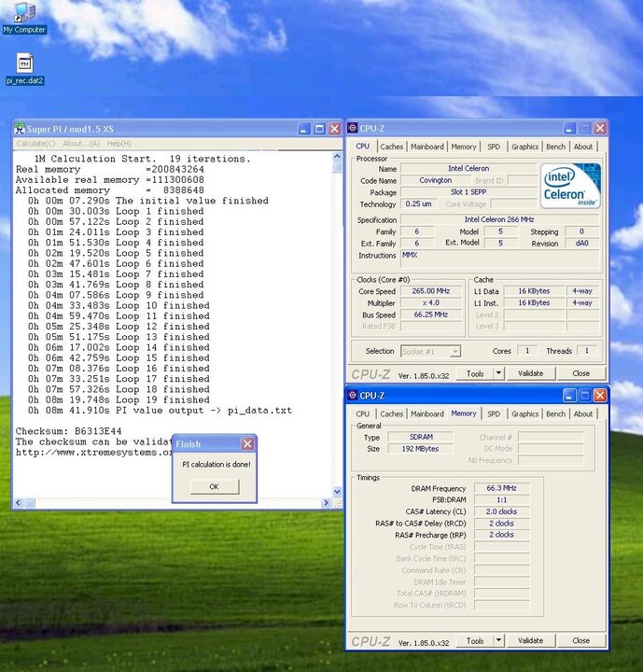The image size is (643, 672).
Task: Click the Code Name value Covington
Action: coord(436,180)
